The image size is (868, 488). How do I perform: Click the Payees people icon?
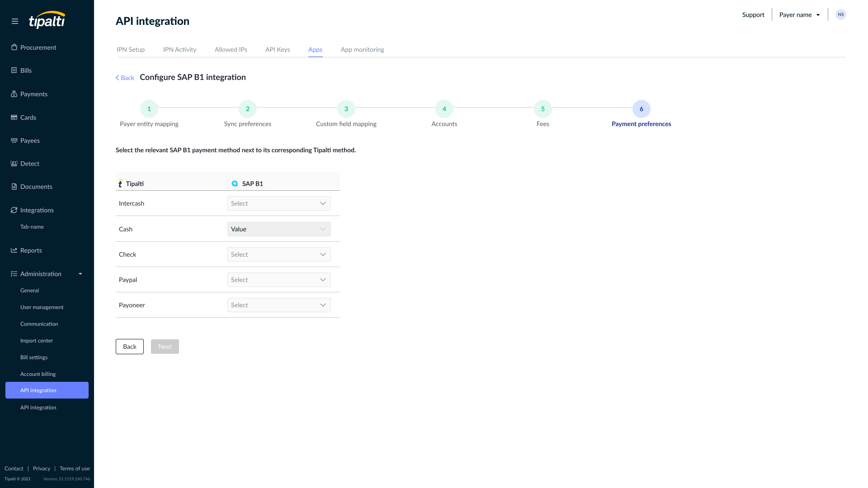point(14,141)
